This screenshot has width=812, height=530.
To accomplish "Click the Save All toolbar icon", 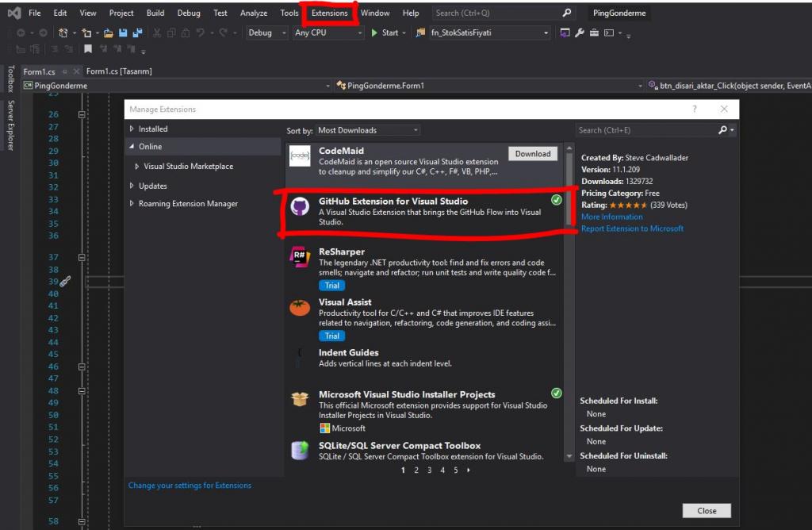I will point(137,33).
